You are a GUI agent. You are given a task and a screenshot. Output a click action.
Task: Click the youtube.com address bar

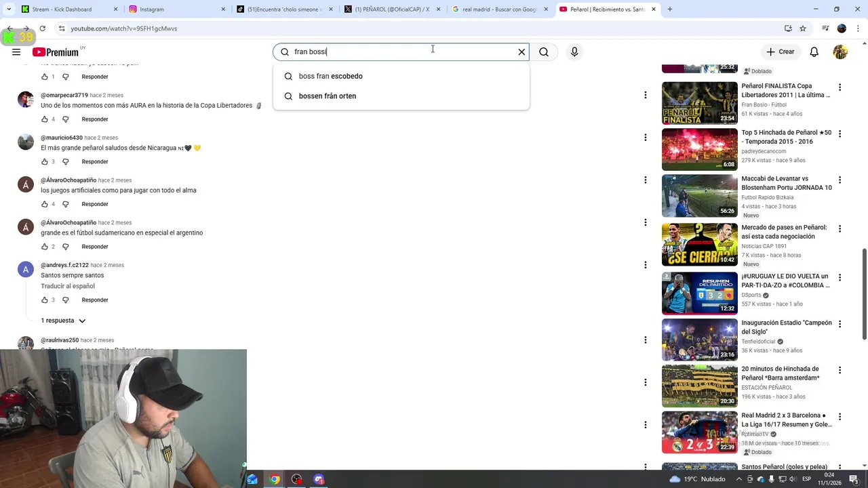(420, 28)
